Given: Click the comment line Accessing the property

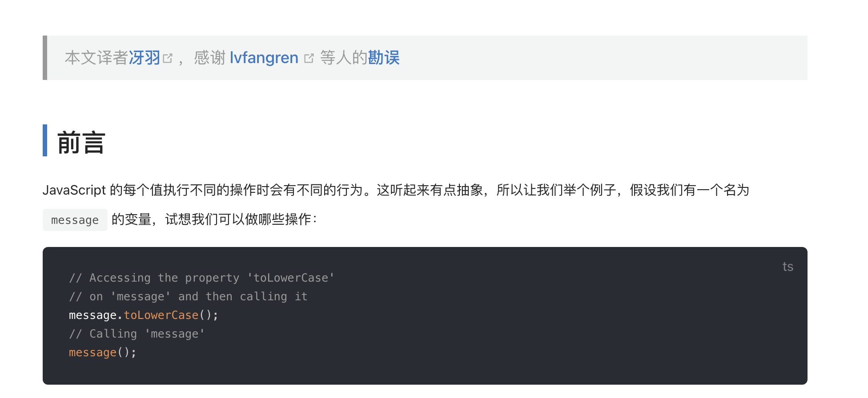Looking at the screenshot, I should (x=202, y=278).
